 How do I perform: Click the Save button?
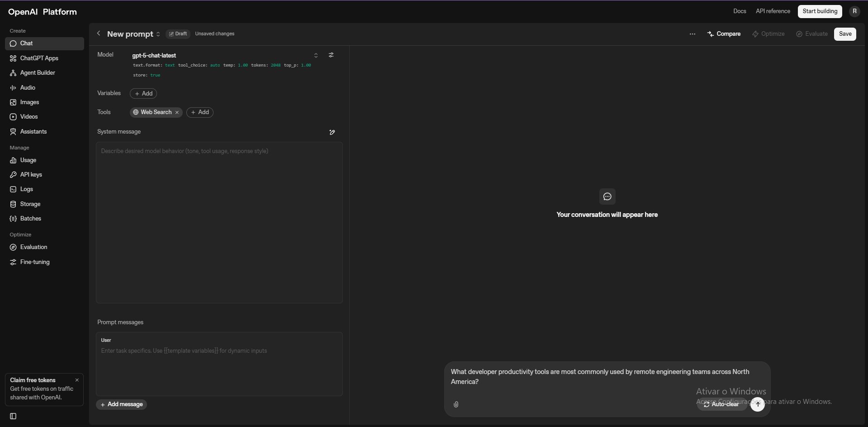point(845,34)
